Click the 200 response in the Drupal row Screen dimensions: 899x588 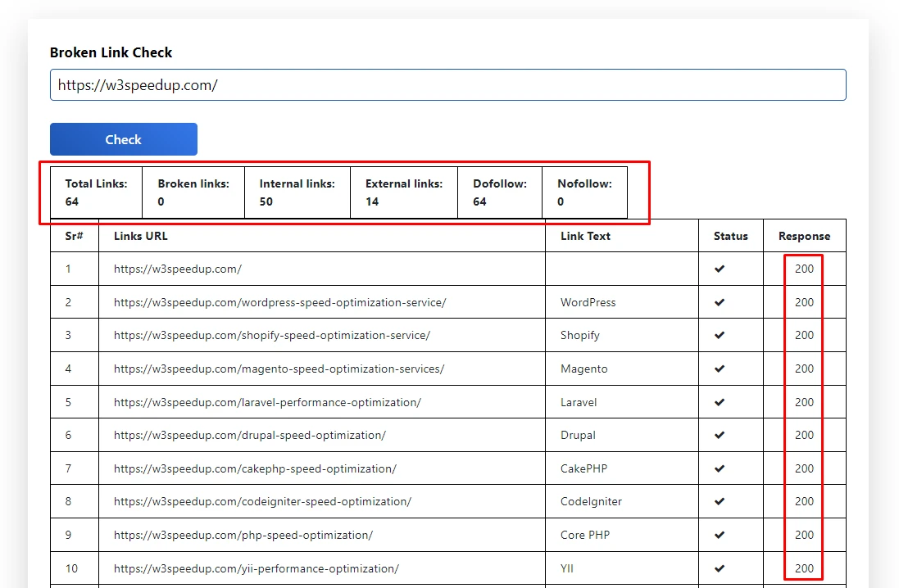805,435
